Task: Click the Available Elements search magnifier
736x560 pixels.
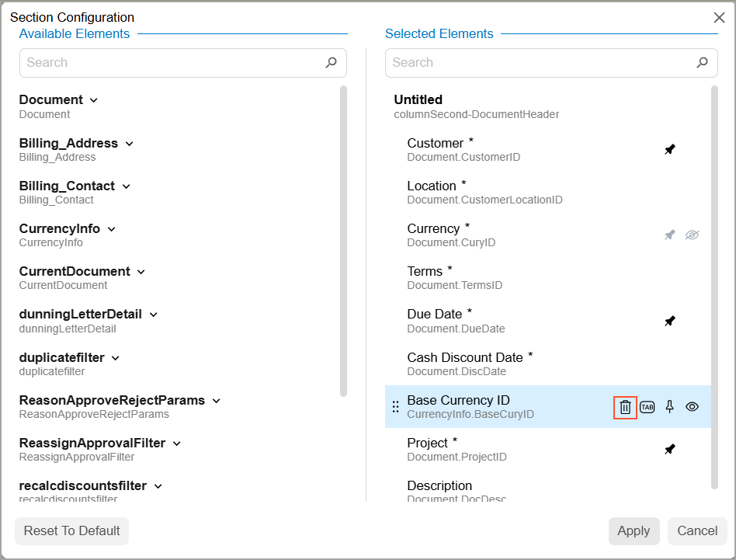Action: point(332,63)
